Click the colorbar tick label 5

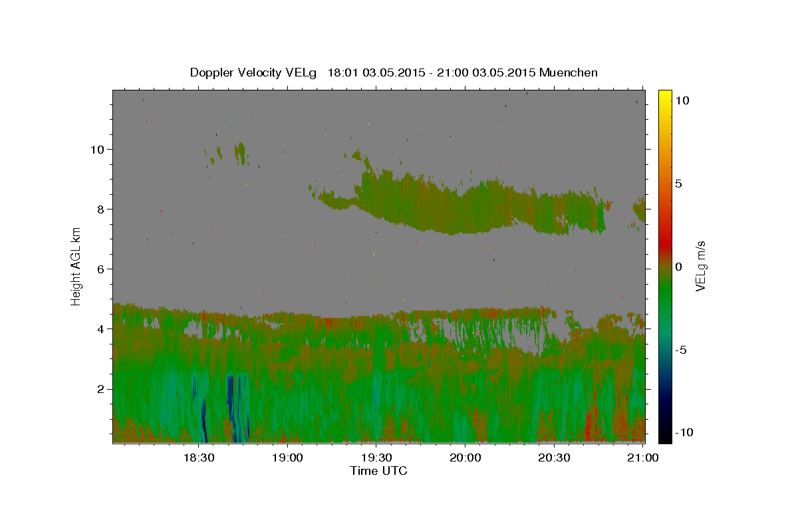pyautogui.click(x=678, y=184)
